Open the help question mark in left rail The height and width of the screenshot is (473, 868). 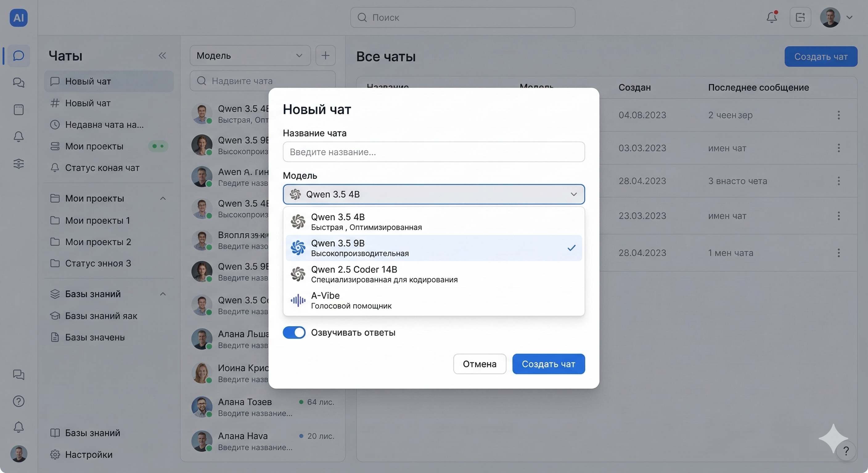[x=18, y=401]
